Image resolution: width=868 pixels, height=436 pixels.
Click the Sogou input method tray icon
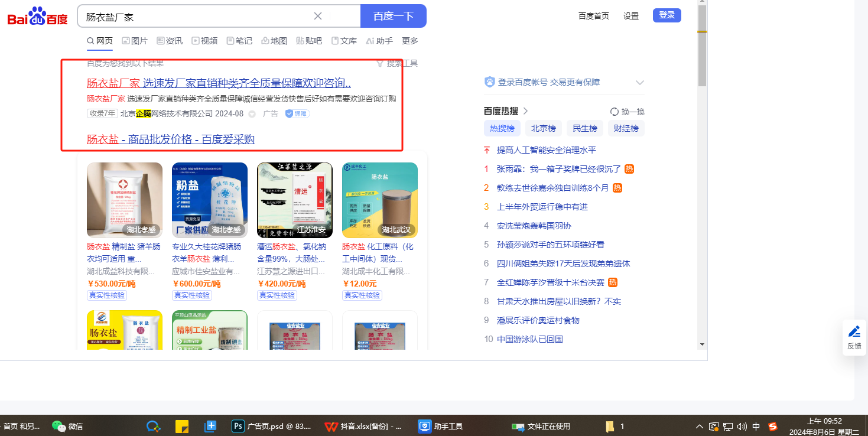point(772,426)
